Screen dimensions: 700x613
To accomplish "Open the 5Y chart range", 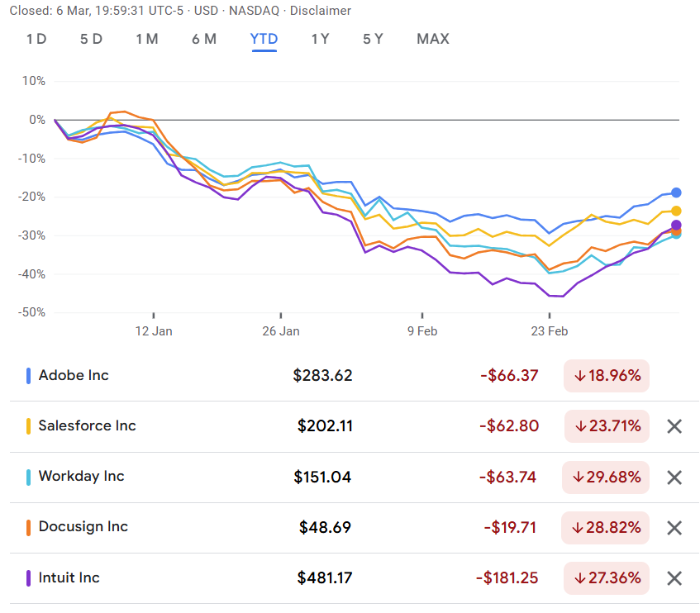I will click(373, 39).
